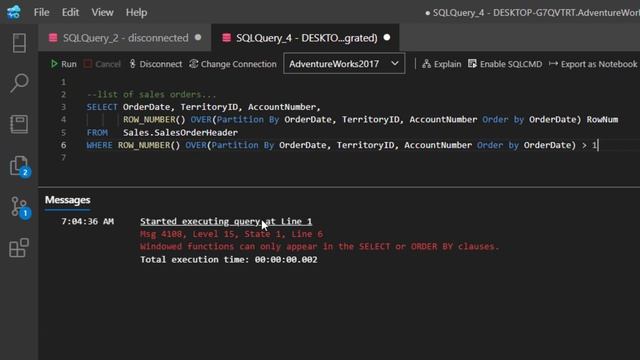
Task: Click the Change Connection button
Action: click(x=233, y=64)
